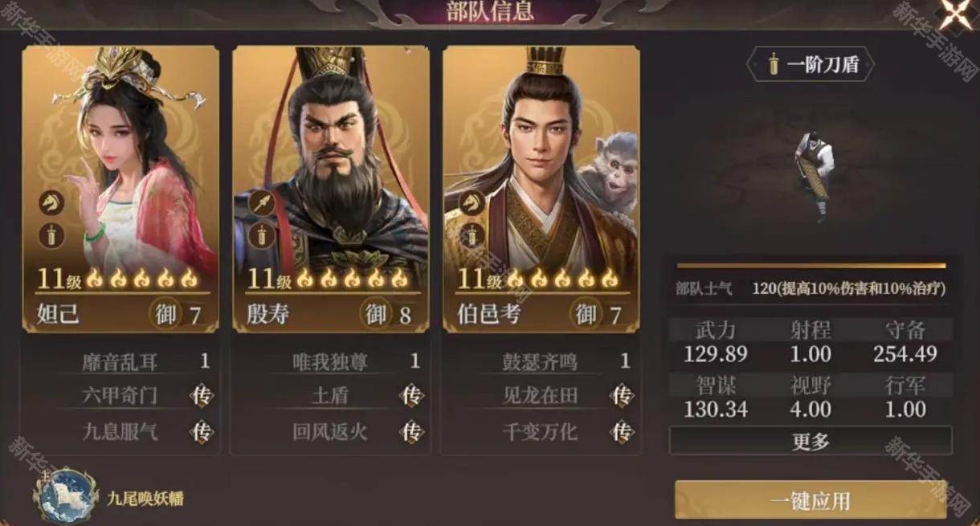Image resolution: width=980 pixels, height=526 pixels.
Task: Open the 鼓瑟齐鸣 skill entry
Action: click(541, 361)
